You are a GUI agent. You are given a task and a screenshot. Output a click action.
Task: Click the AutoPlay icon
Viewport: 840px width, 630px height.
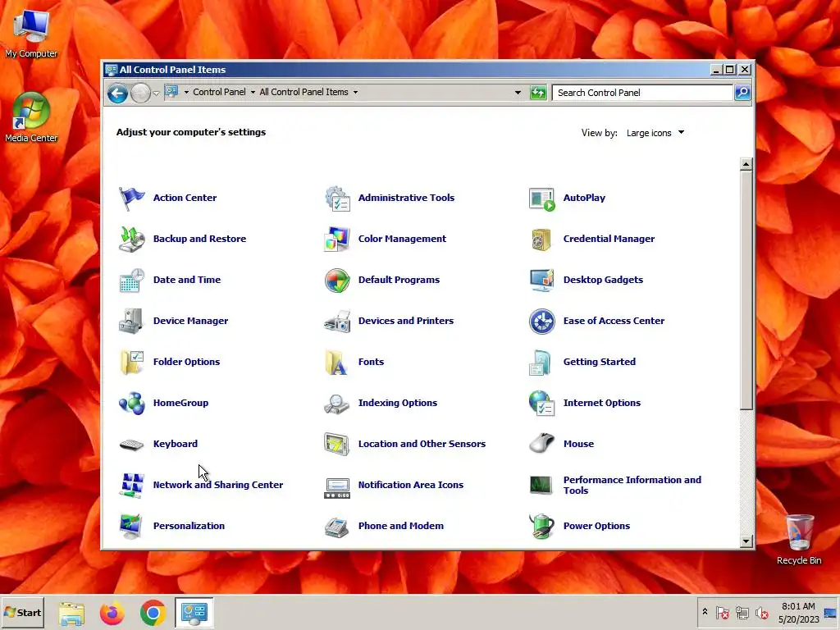click(x=541, y=199)
